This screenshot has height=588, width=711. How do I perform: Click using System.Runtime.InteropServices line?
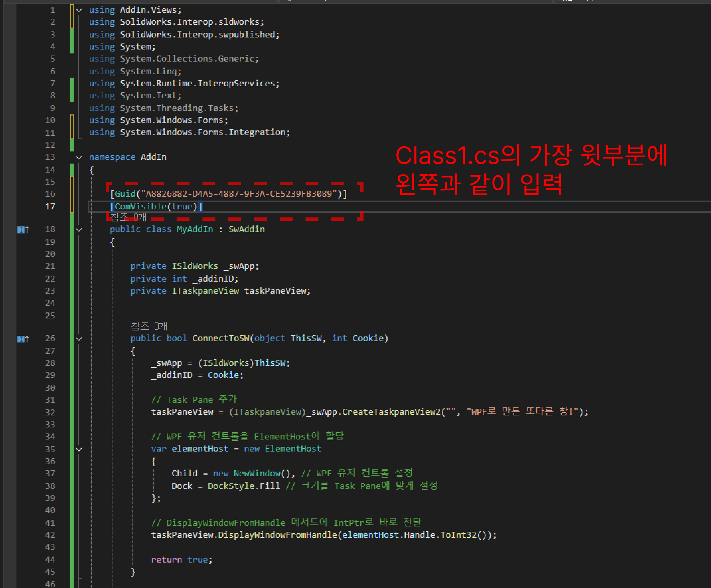pos(184,84)
